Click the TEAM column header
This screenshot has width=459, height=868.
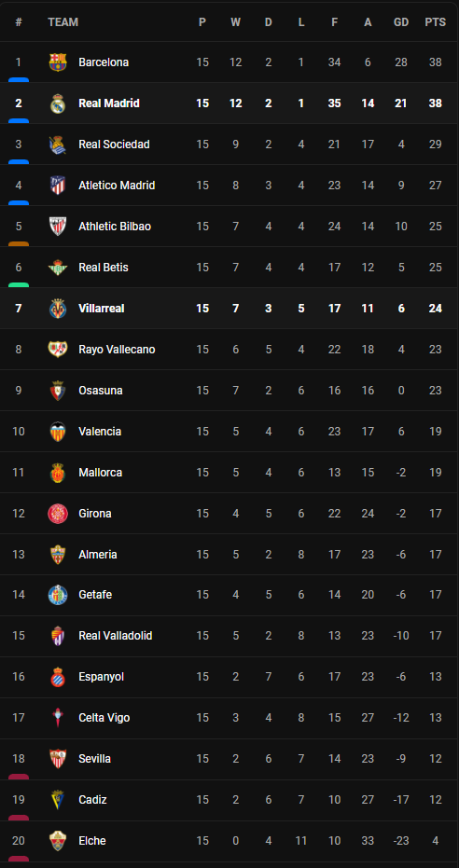pyautogui.click(x=63, y=22)
